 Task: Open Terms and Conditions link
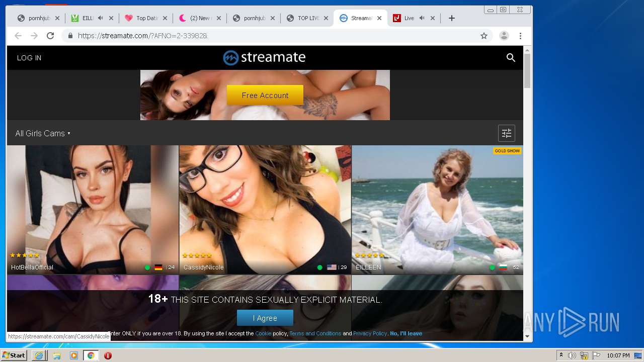coord(315,333)
